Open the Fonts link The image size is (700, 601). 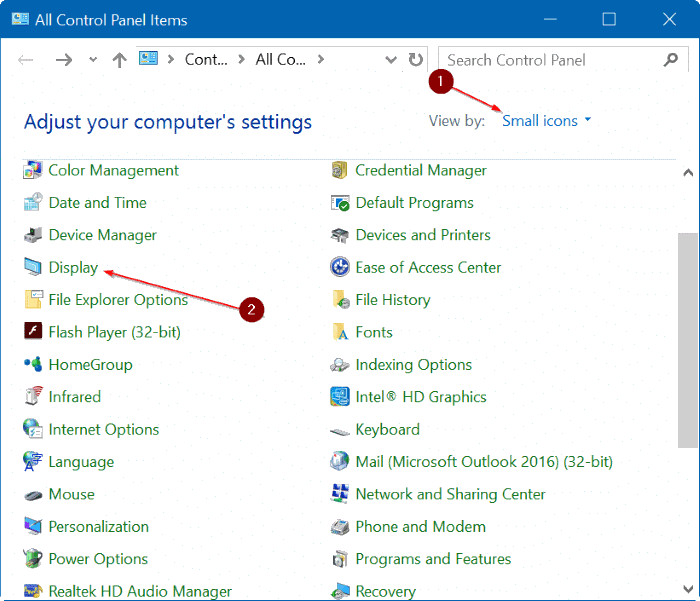pos(374,332)
